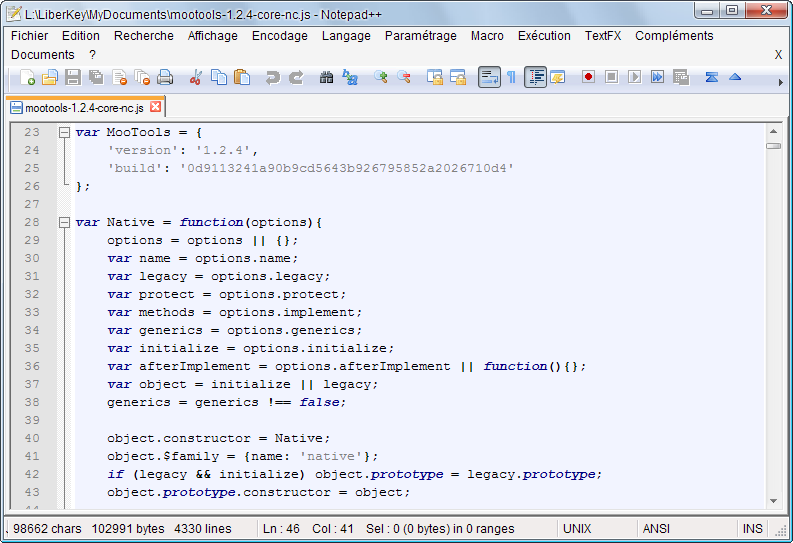This screenshot has height=543, width=793.
Task: Open the Macro menu
Action: click(x=487, y=36)
